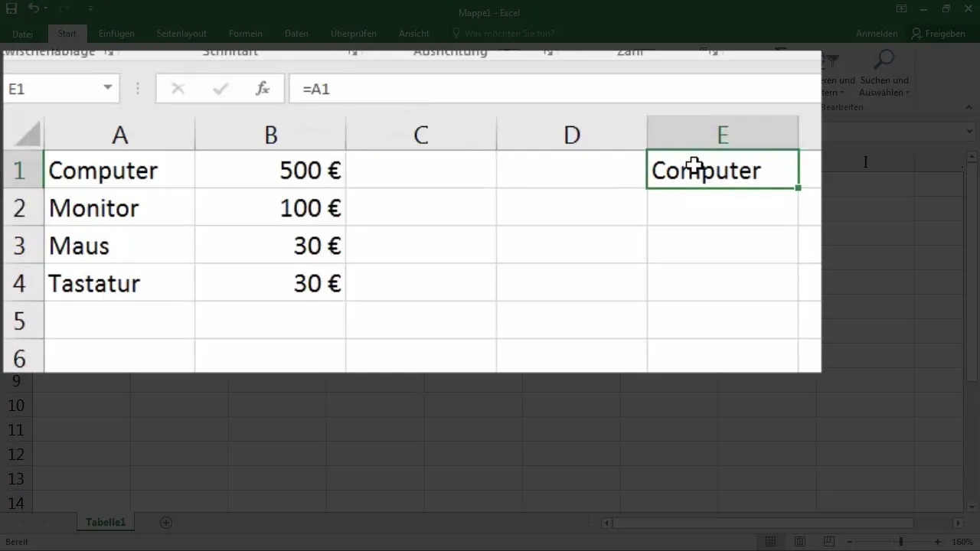The height and width of the screenshot is (551, 980).
Task: Open zoom dialog via 160% label
Action: [962, 542]
